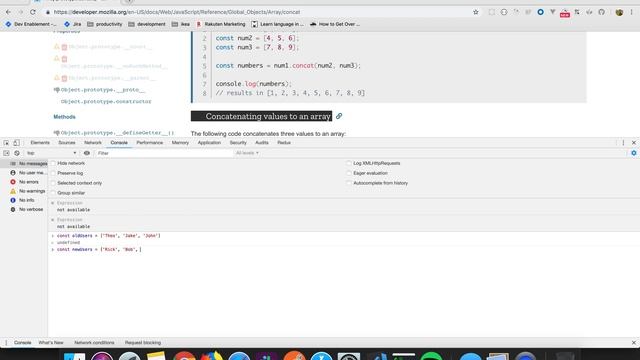Reload the MDN page
640x360 pixels.
tap(33, 12)
